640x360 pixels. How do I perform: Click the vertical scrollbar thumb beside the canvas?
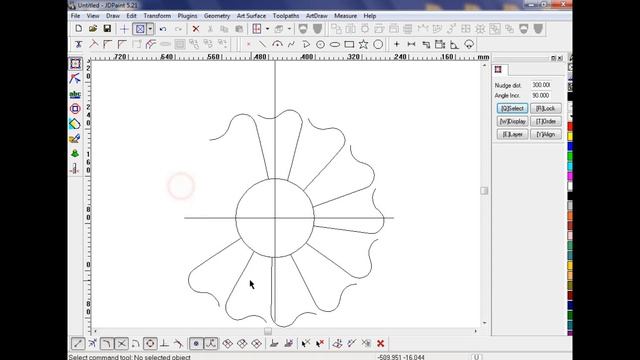(x=484, y=191)
